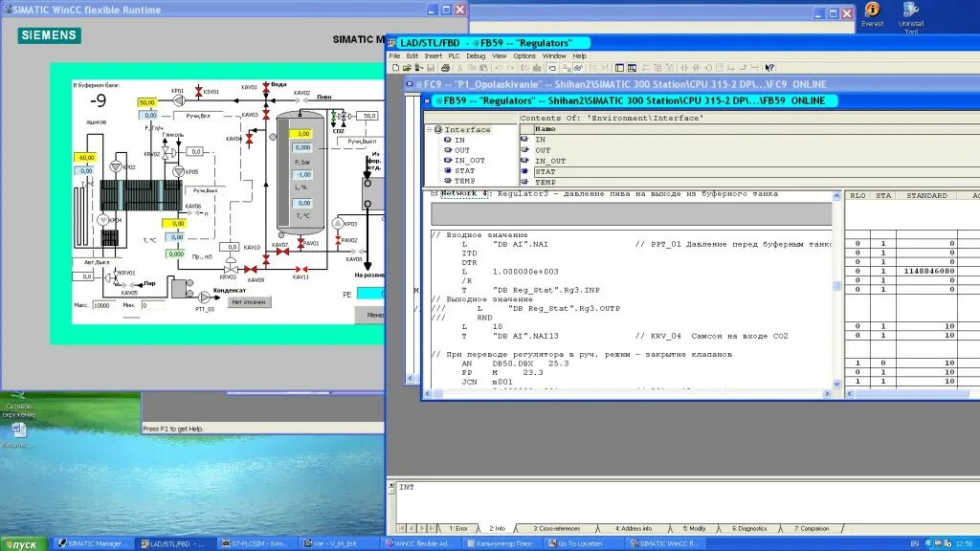The width and height of the screenshot is (980, 551).
Task: Switch to the 4: Address info tab
Action: [x=634, y=528]
